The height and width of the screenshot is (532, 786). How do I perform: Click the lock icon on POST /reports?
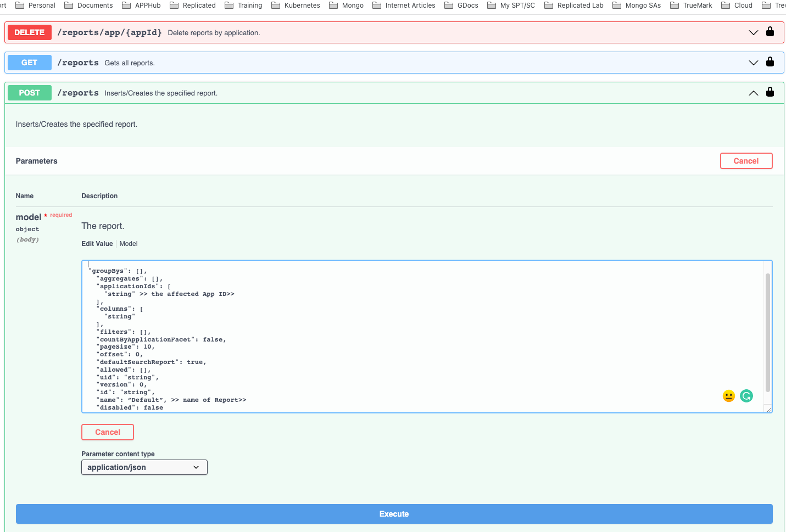tap(770, 92)
